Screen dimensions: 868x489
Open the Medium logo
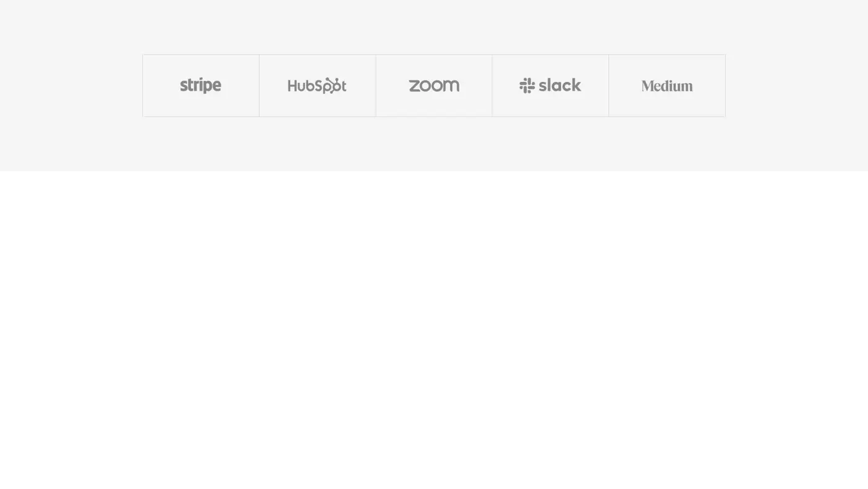(666, 86)
